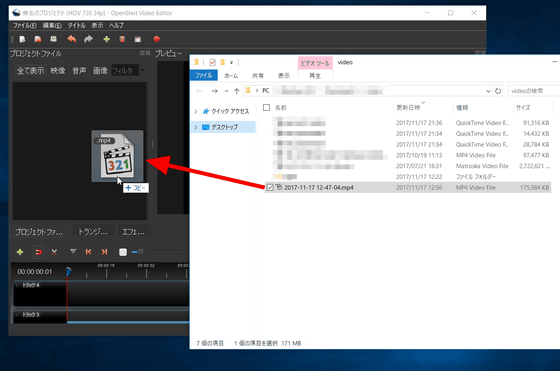Click the center timeline on playhead icon
560x371 pixels.
(123, 252)
